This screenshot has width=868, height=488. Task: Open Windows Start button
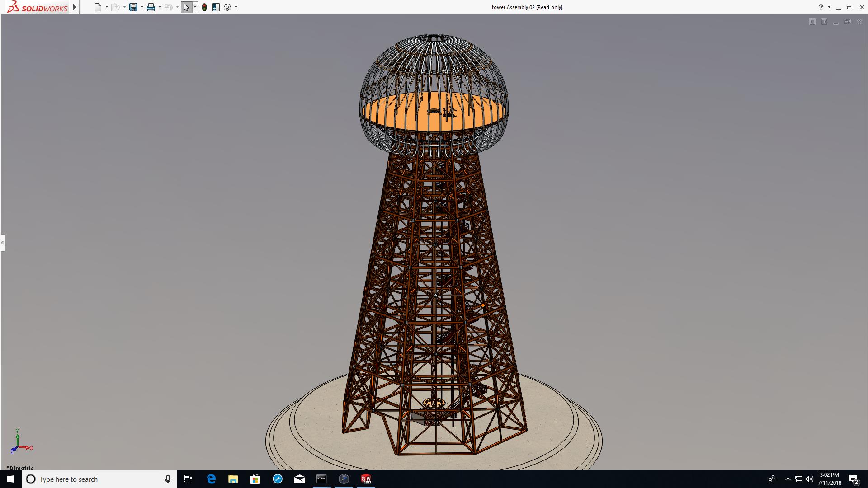(11, 479)
